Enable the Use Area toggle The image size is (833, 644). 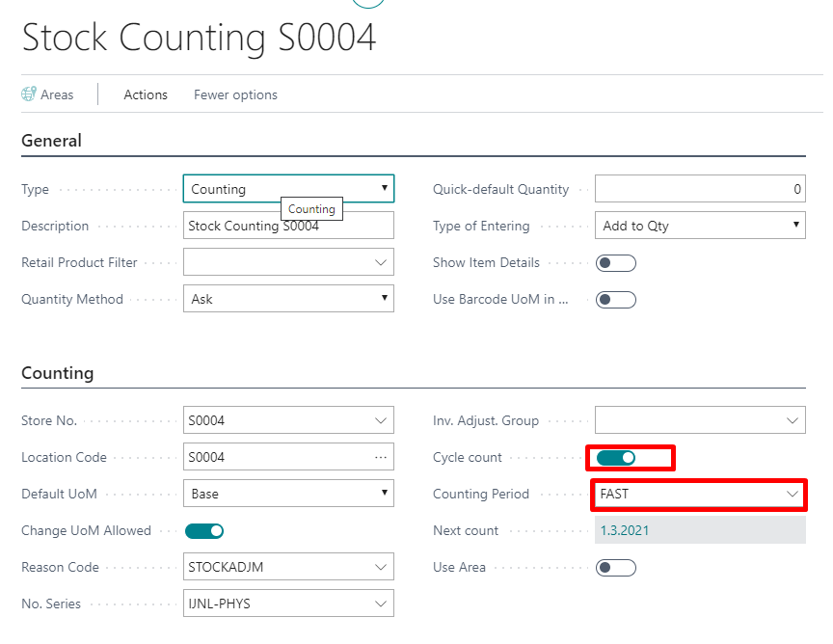point(616,567)
